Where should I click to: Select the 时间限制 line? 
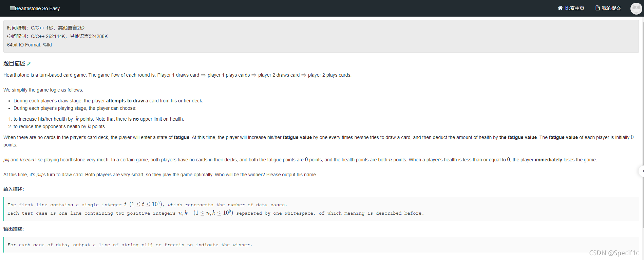46,28
